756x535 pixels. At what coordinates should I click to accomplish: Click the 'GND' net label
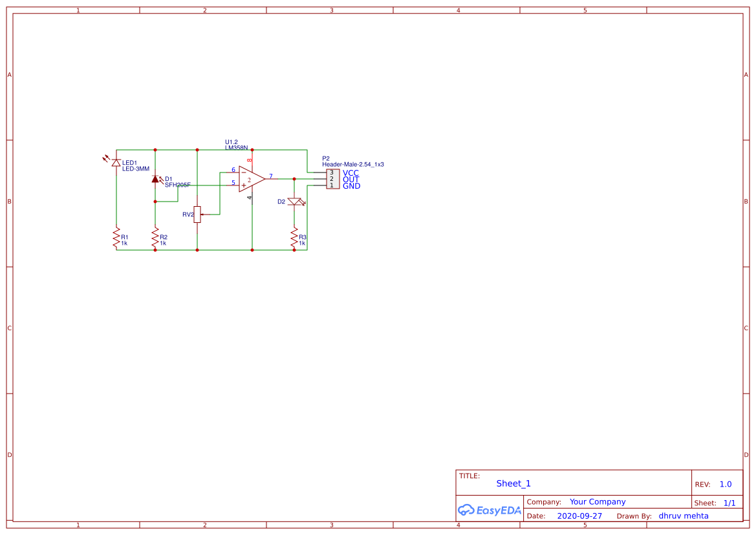(x=351, y=186)
